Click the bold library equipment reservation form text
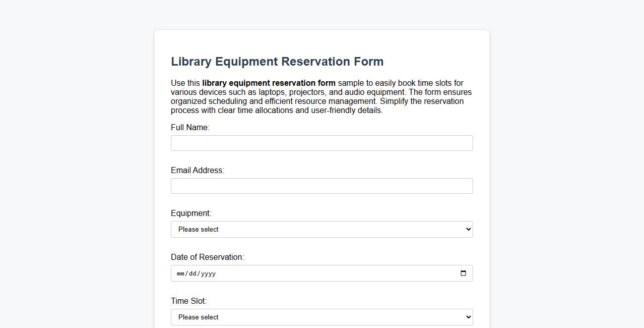The image size is (644, 328). point(268,83)
